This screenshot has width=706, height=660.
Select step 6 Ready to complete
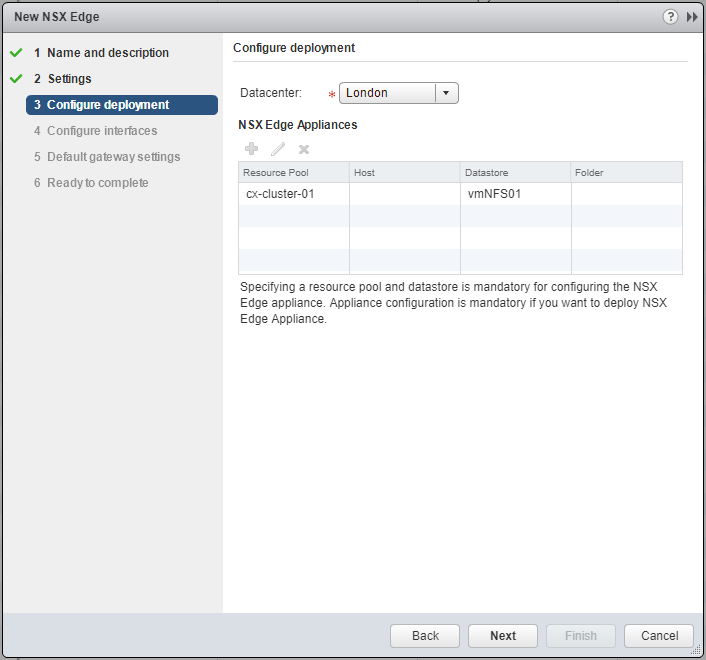(x=97, y=183)
